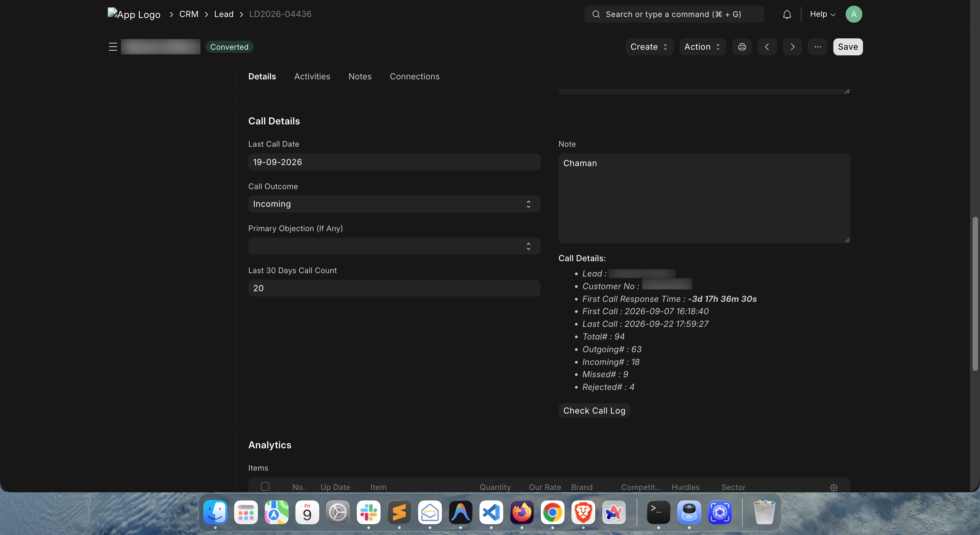Click the page vertical scrollbar
The width and height of the screenshot is (980, 535).
point(975,293)
